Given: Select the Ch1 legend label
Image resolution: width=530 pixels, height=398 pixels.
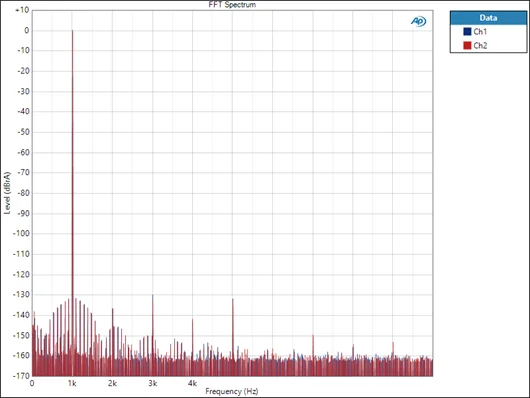Looking at the screenshot, I should pos(480,31).
